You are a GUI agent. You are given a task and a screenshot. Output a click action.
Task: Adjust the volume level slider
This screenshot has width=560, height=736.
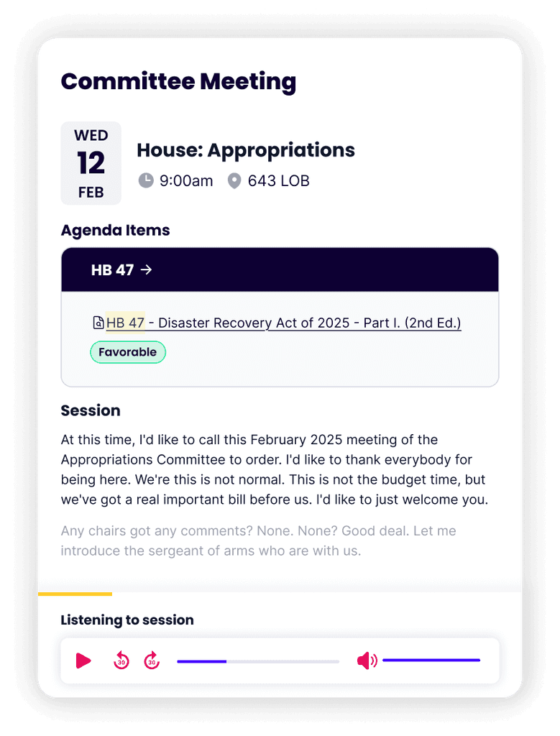pyautogui.click(x=431, y=659)
